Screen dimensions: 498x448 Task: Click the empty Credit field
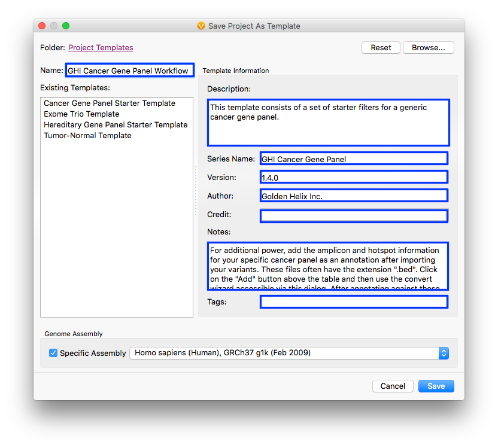[353, 216]
